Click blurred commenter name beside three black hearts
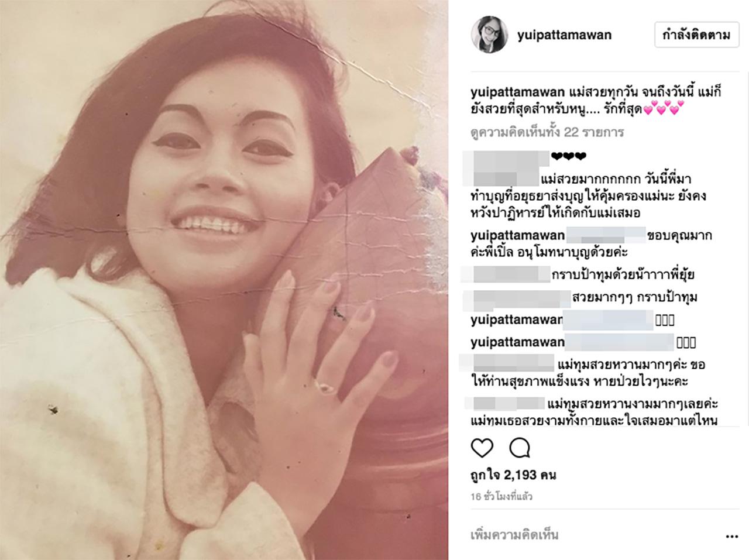The width and height of the screenshot is (749, 560). point(506,159)
